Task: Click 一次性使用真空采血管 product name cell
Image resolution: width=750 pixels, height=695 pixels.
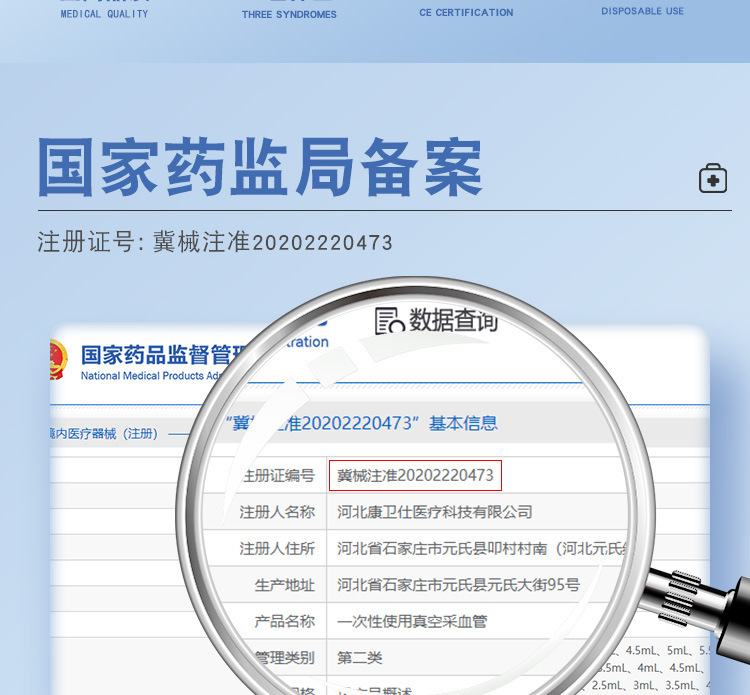Action: (412, 621)
